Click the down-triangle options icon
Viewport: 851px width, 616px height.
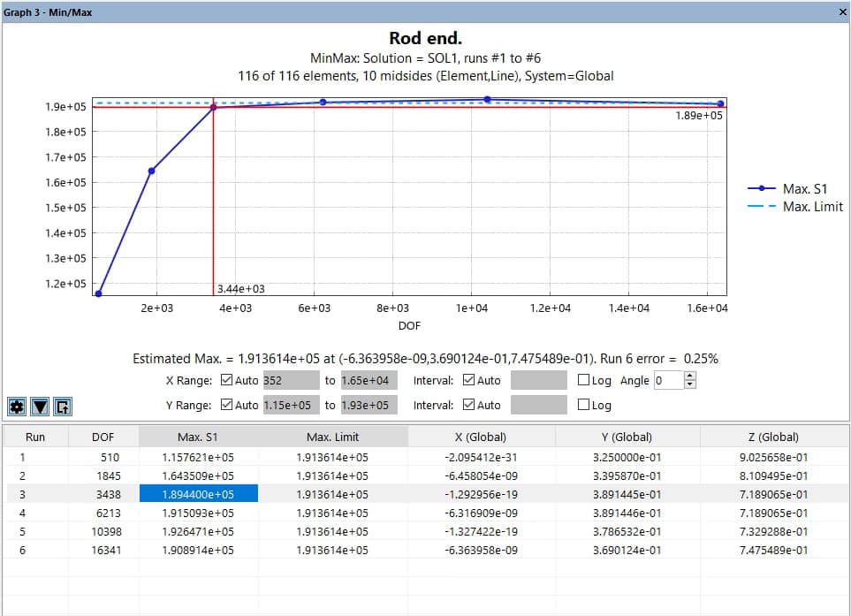(x=40, y=407)
